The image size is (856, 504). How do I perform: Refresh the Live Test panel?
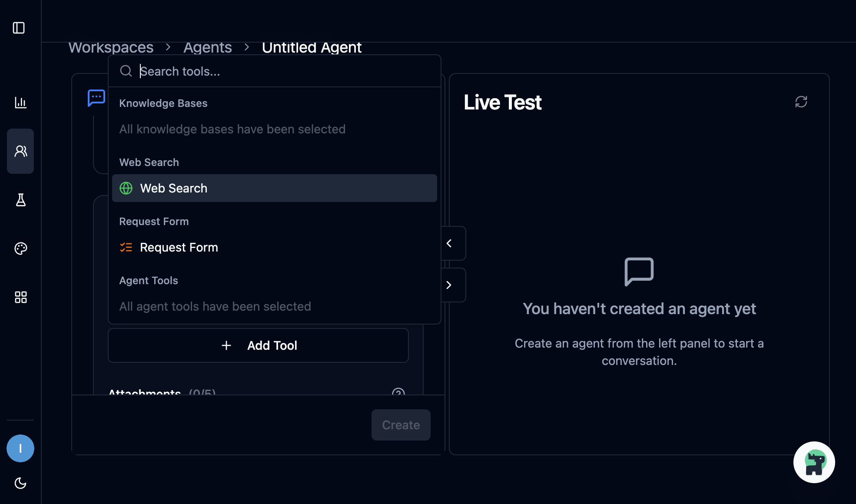click(801, 102)
